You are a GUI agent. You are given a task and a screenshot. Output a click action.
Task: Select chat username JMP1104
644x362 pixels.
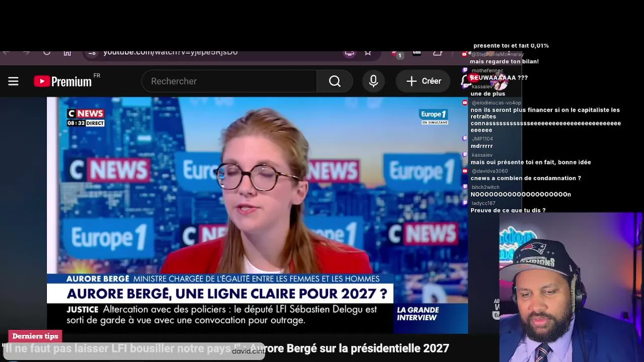click(482, 139)
